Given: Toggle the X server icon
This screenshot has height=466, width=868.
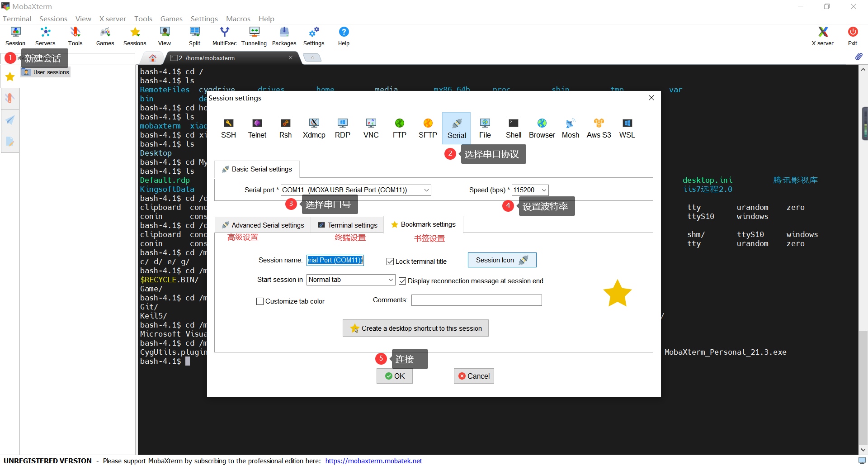Looking at the screenshot, I should coord(822,36).
